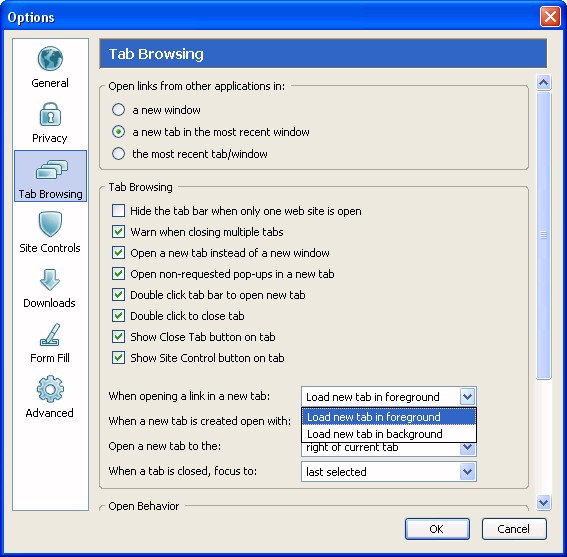Open the Form Fill pen icon
567x557 pixels.
pyautogui.click(x=50, y=335)
